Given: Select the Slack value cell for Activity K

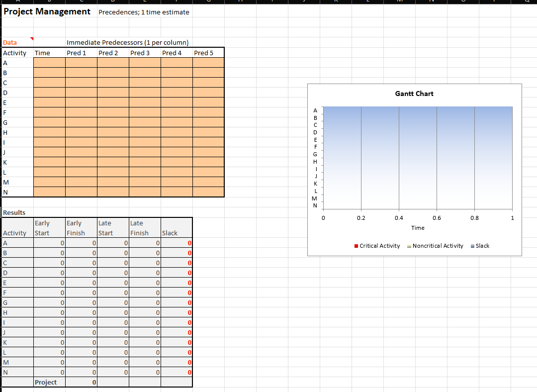Looking at the screenshot, I should (x=177, y=342).
